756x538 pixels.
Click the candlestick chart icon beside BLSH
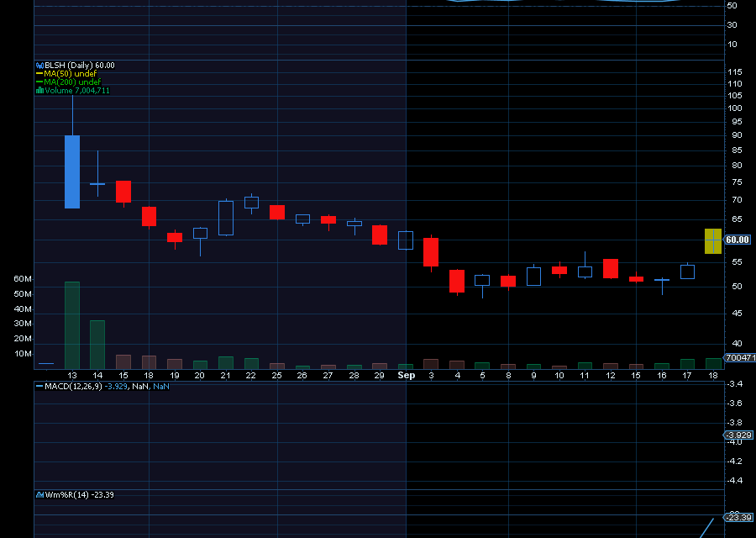39,65
